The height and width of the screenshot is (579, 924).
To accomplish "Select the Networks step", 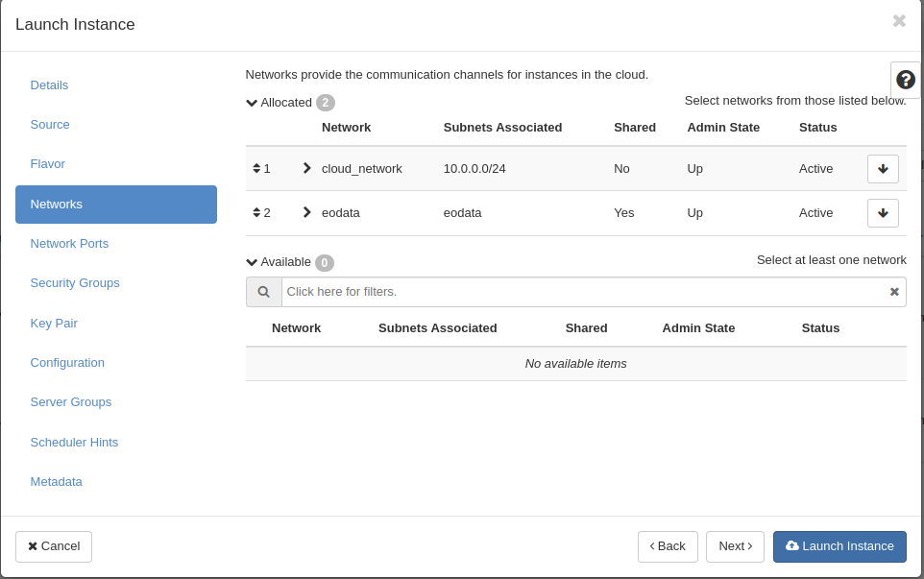I will [116, 205].
